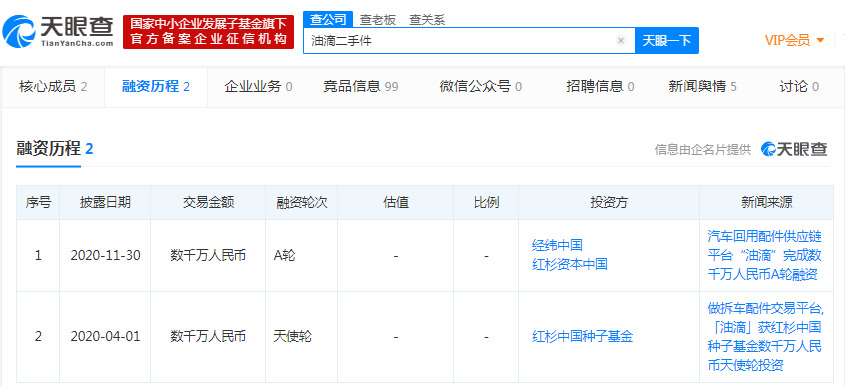845x387 pixels.
Task: Click the 融资轮次 column header
Action: coord(301,203)
